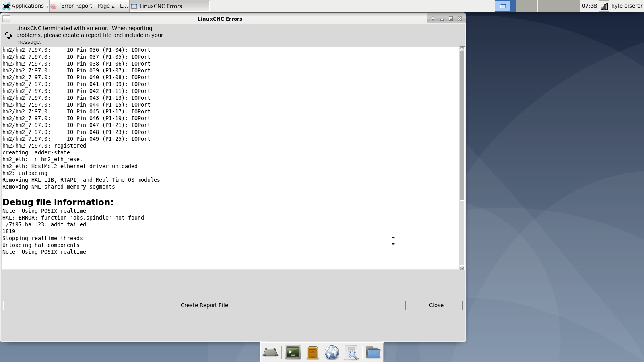Click the 'IO Pin 036 (P1-04)' line
644x362 pixels.
[x=76, y=50]
